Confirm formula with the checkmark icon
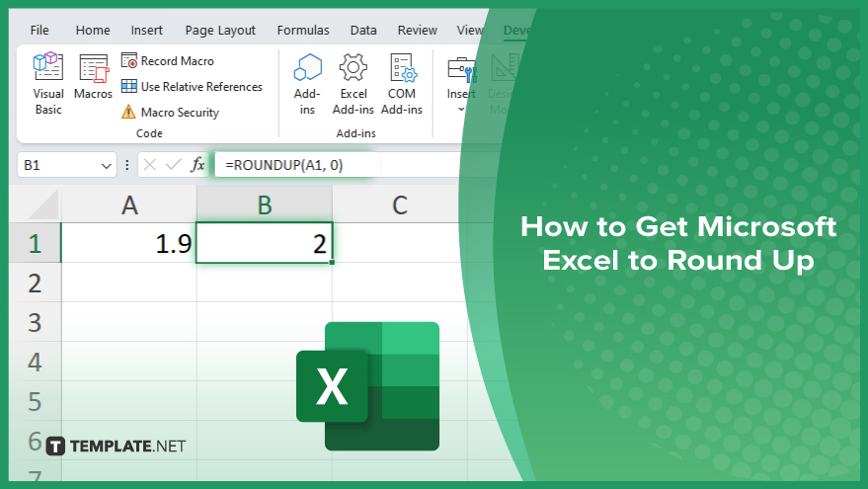Viewport: 868px width, 489px height. click(x=173, y=164)
